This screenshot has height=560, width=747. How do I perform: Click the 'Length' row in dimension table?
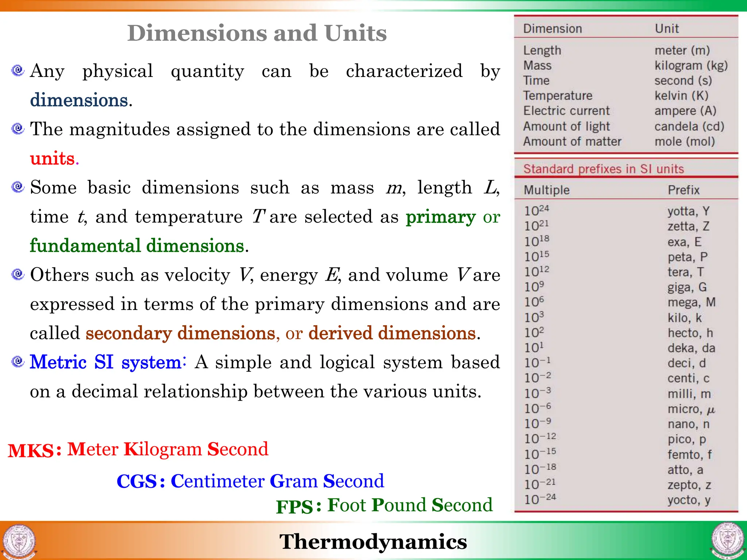click(626, 50)
